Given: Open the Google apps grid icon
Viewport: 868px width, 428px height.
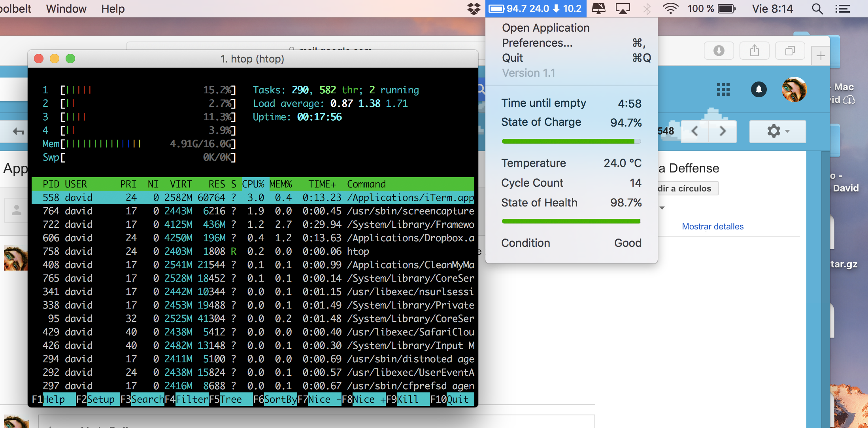Looking at the screenshot, I should 723,89.
